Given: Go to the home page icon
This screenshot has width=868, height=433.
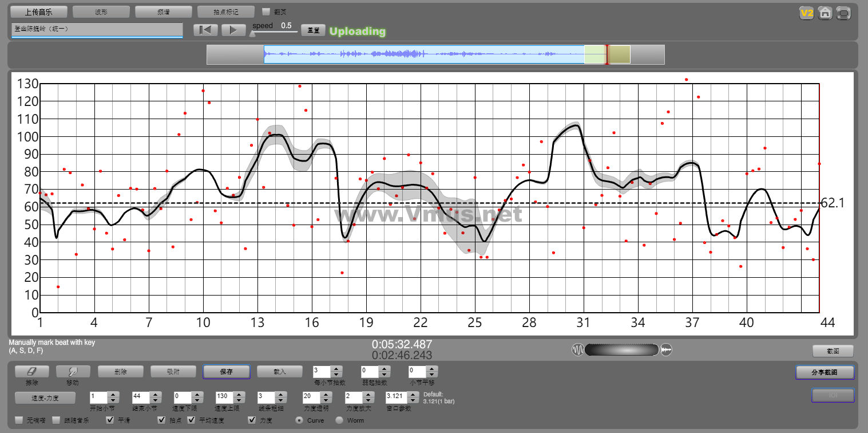Looking at the screenshot, I should pyautogui.click(x=825, y=13).
